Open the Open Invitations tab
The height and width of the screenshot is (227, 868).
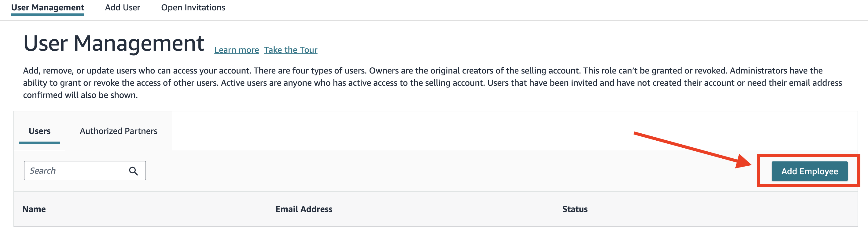[193, 7]
